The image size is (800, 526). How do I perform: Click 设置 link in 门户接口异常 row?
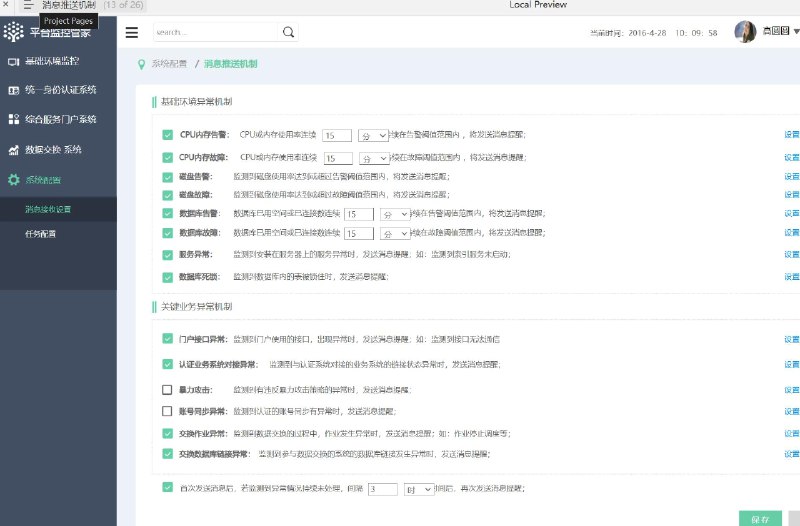[792, 339]
